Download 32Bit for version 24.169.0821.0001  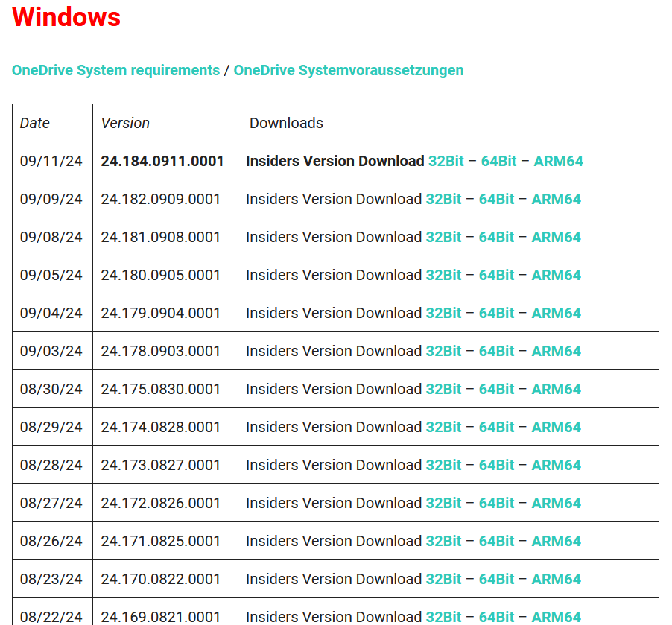443,617
